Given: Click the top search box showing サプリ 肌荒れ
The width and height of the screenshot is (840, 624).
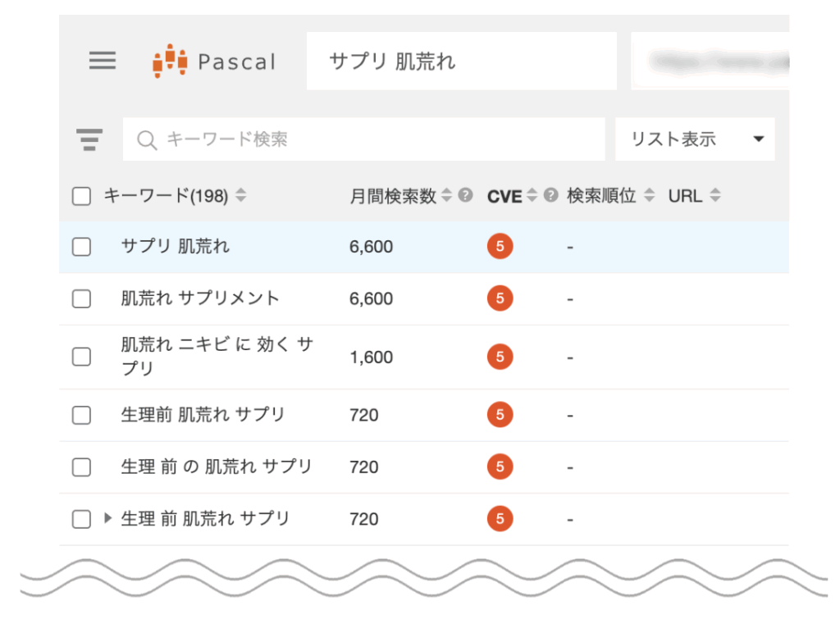Looking at the screenshot, I should pyautogui.click(x=459, y=59).
